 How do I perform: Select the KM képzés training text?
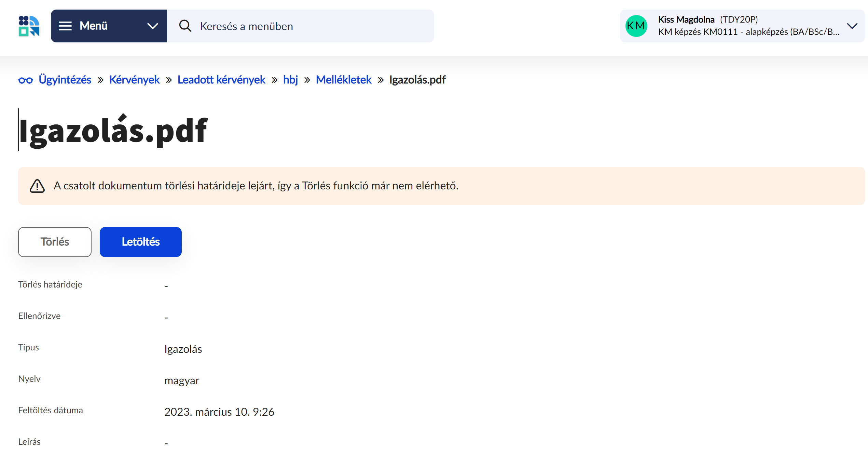tap(748, 32)
